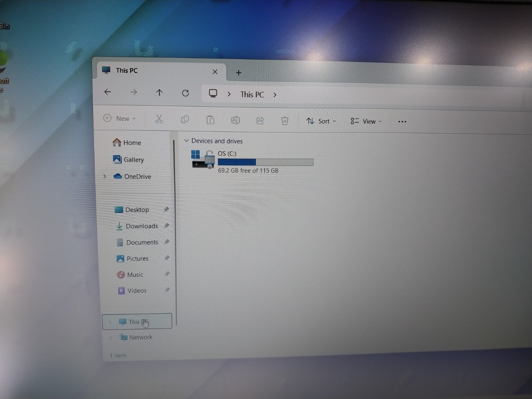The image size is (532, 399).
Task: Click the pin icon beside Pictures
Action: (x=167, y=258)
